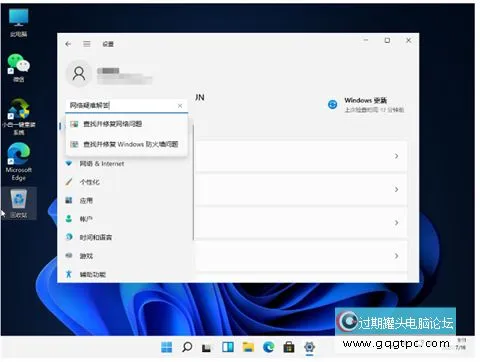The width and height of the screenshot is (480, 362).
Task: Close the Settings window
Action: click(409, 40)
